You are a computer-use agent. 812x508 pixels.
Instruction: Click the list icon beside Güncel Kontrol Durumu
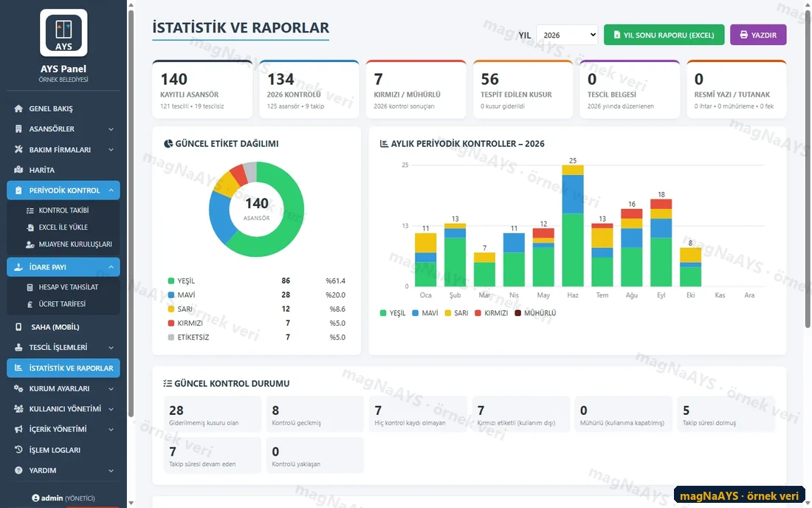(x=168, y=383)
